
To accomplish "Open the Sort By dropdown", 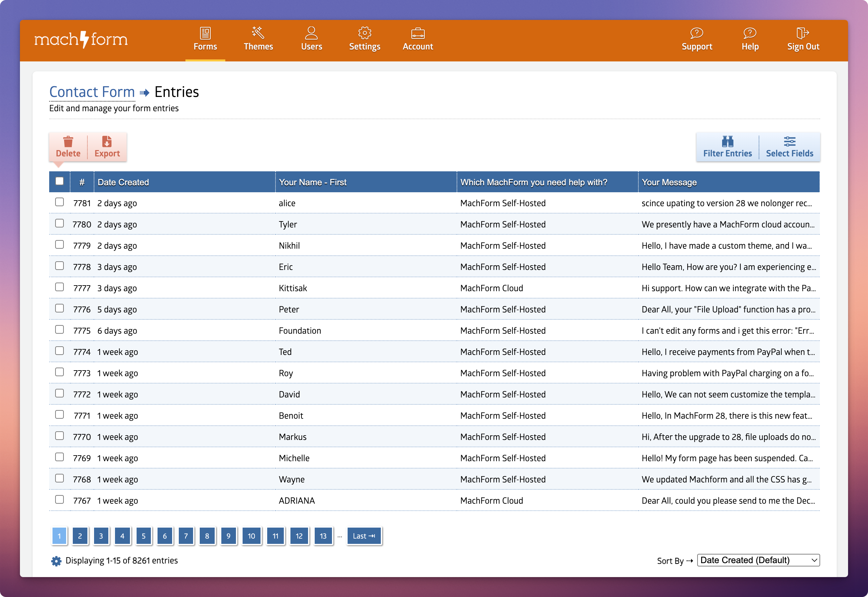I will tap(758, 560).
